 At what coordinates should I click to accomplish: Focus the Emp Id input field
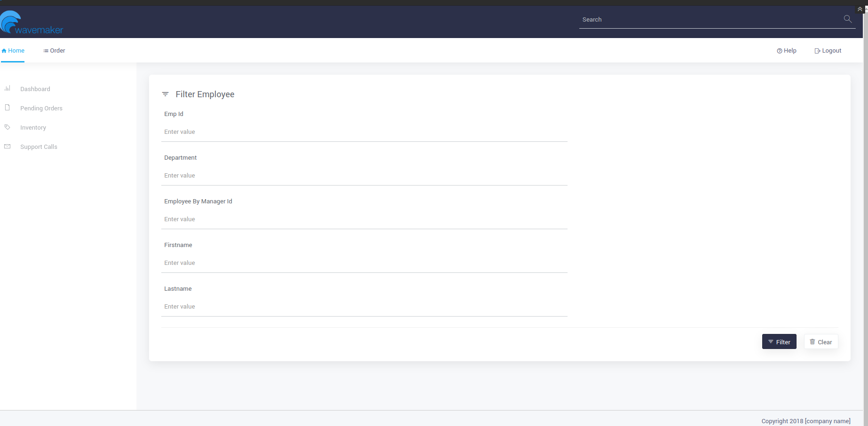(364, 132)
